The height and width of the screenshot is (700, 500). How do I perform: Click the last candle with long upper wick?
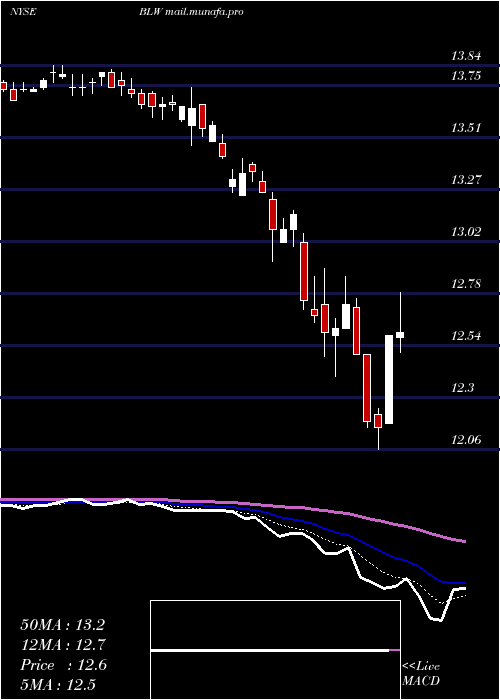400,322
